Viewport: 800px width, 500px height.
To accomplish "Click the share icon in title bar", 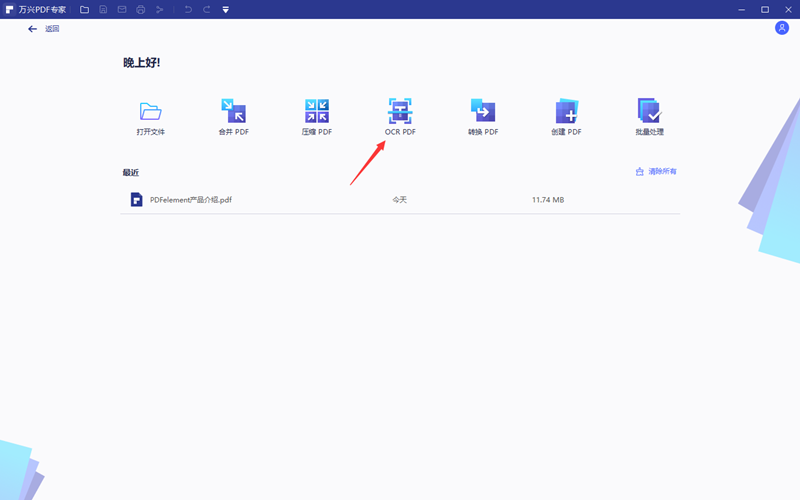I will click(159, 9).
